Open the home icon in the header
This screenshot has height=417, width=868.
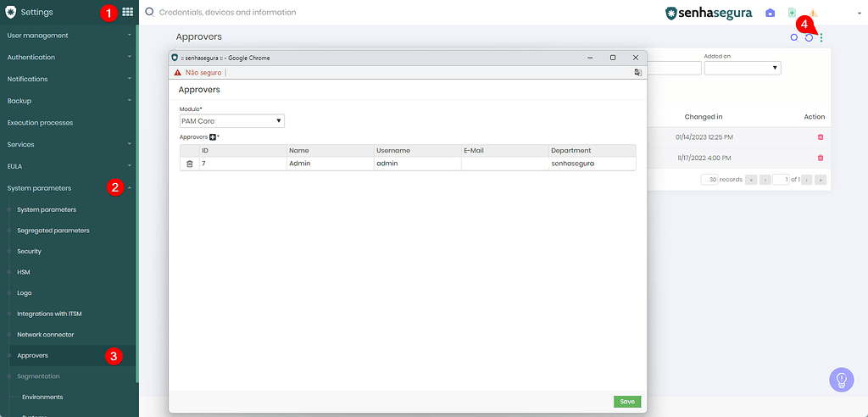point(770,13)
